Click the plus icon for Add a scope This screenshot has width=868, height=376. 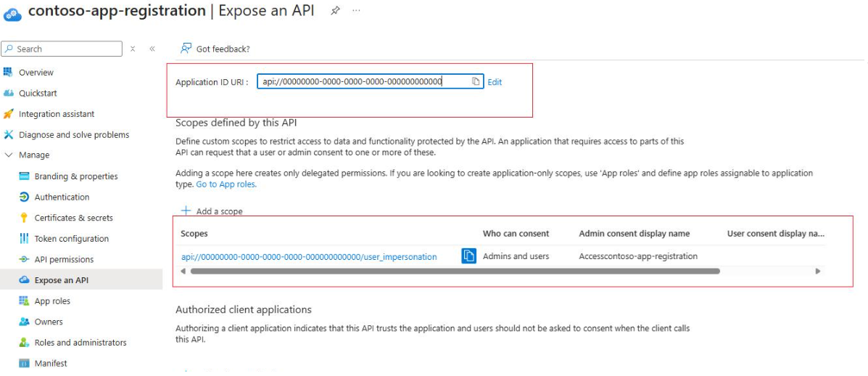coord(186,211)
